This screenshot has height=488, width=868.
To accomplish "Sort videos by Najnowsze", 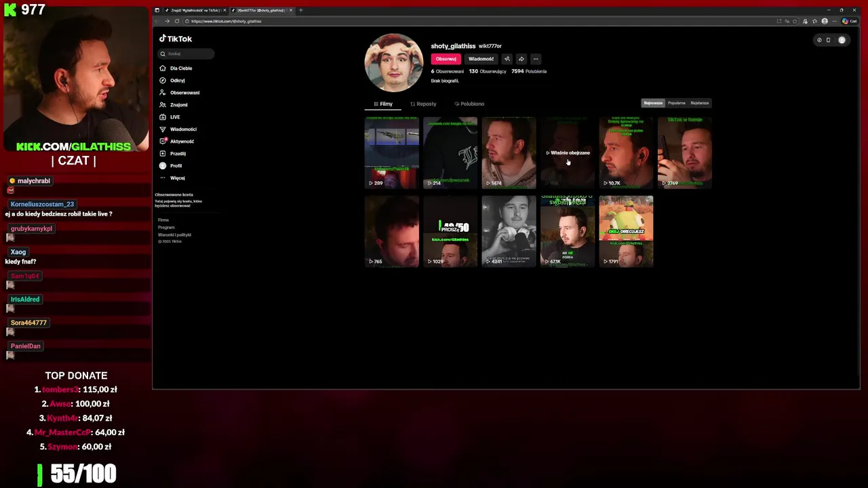I will [x=653, y=103].
